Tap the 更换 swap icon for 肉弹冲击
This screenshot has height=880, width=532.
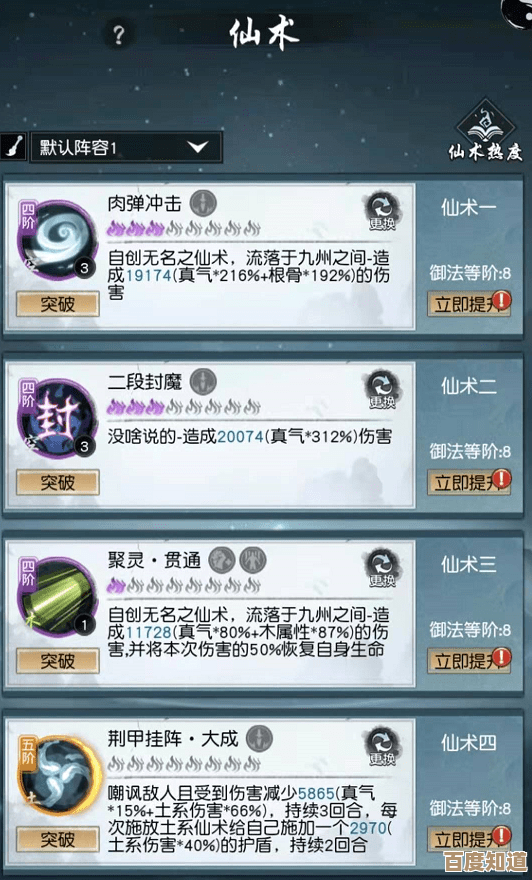tap(382, 212)
